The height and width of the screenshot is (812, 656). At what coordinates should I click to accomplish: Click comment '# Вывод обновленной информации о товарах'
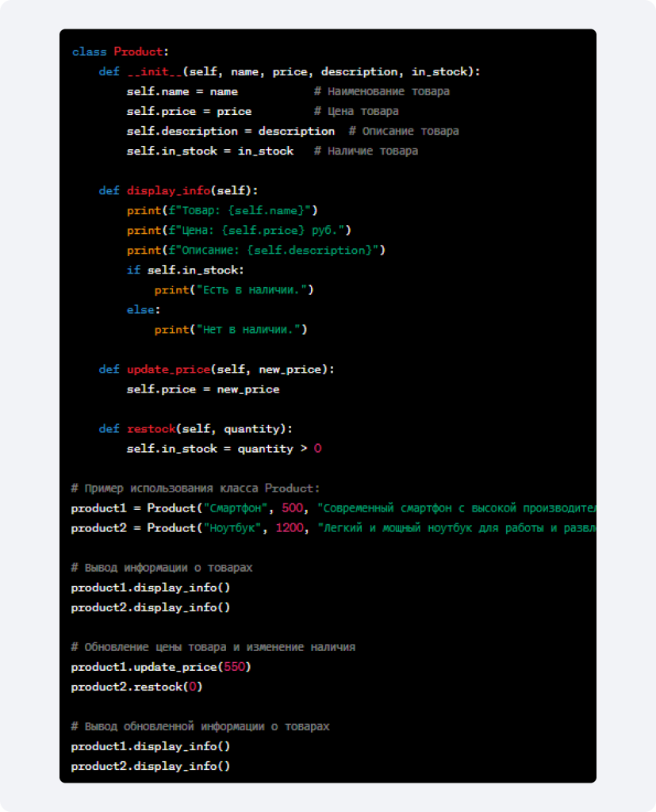coord(200,726)
